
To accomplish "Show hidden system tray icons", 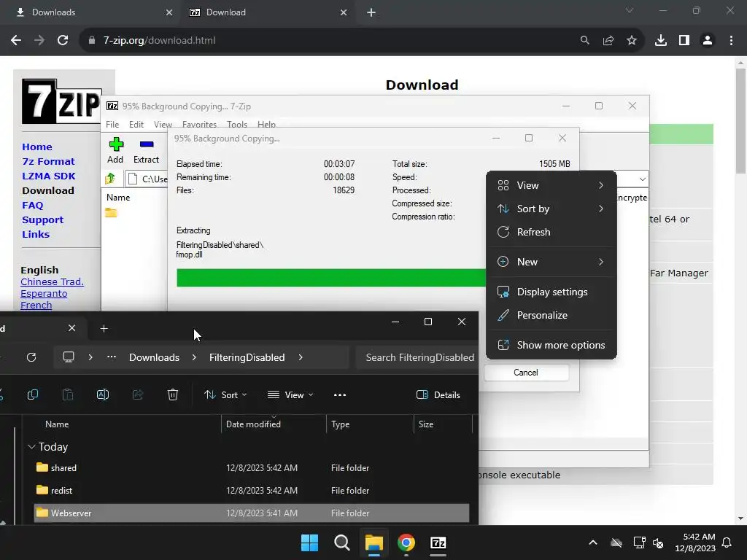I will click(x=593, y=542).
